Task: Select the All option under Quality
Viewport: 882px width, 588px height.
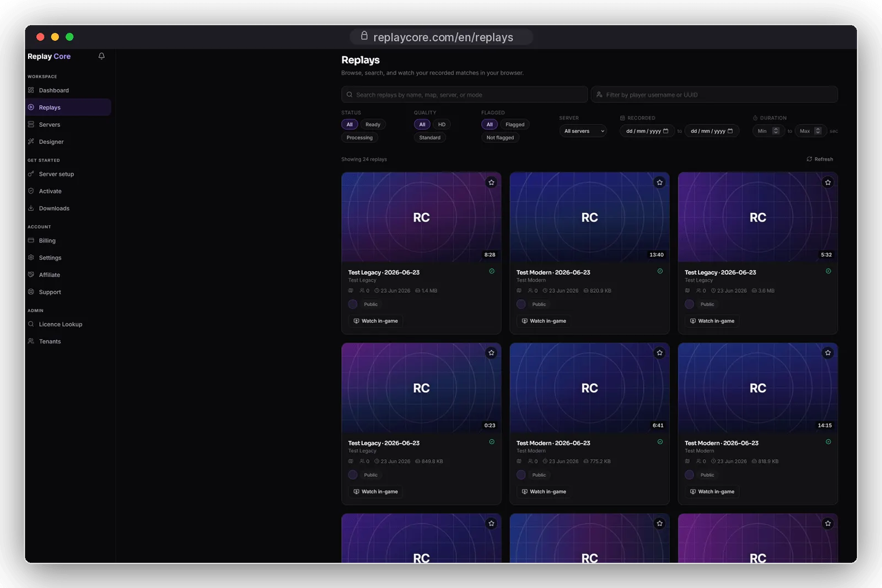Action: point(422,125)
